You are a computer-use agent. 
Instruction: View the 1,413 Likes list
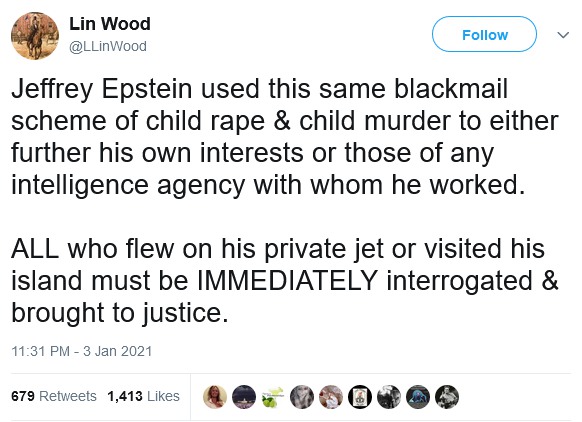(143, 396)
